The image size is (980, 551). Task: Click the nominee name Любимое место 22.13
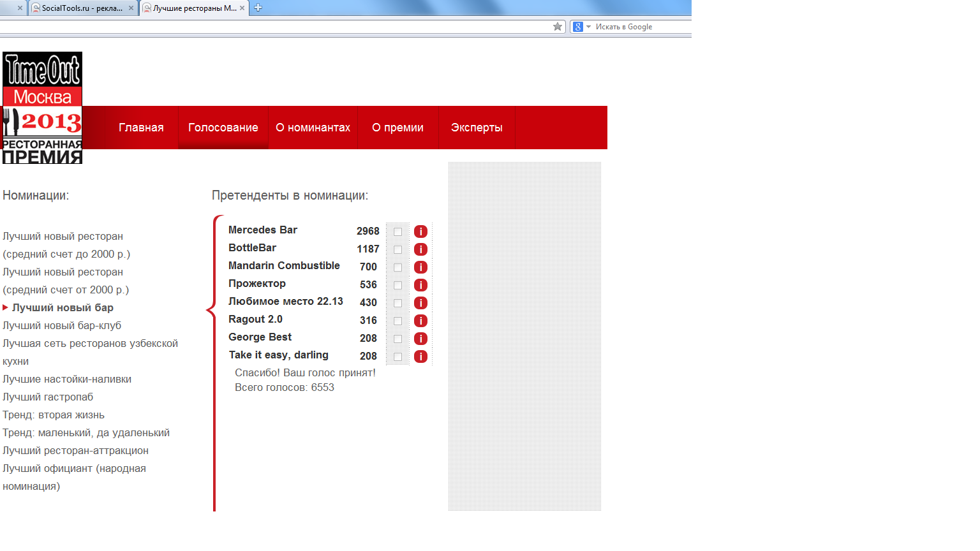tap(286, 301)
